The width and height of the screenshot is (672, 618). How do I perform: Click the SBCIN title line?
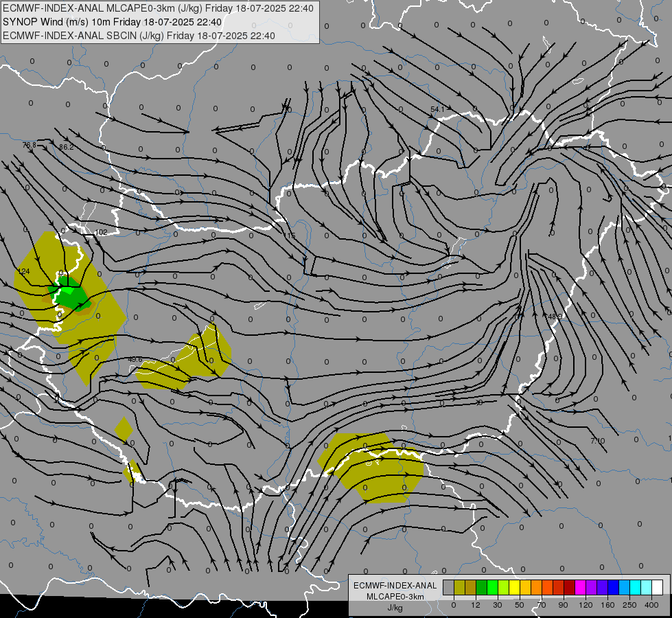coord(139,36)
